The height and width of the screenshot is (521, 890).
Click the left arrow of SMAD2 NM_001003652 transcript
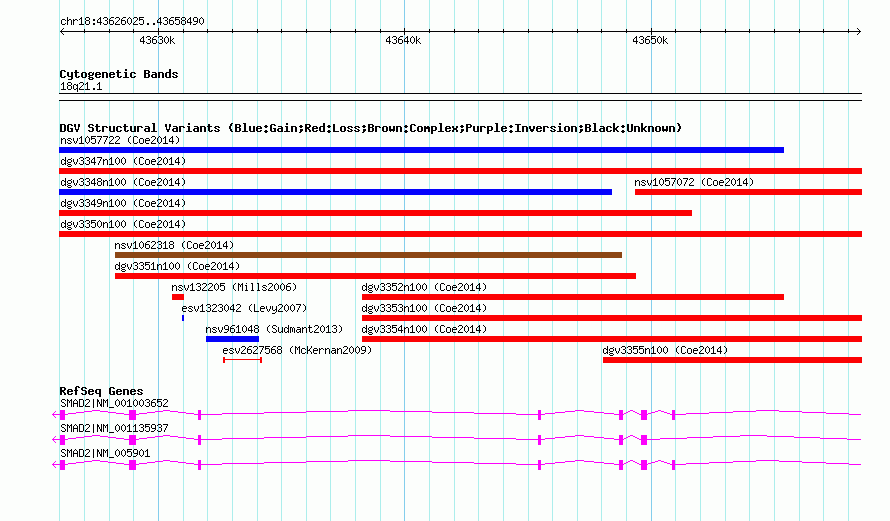[55, 415]
